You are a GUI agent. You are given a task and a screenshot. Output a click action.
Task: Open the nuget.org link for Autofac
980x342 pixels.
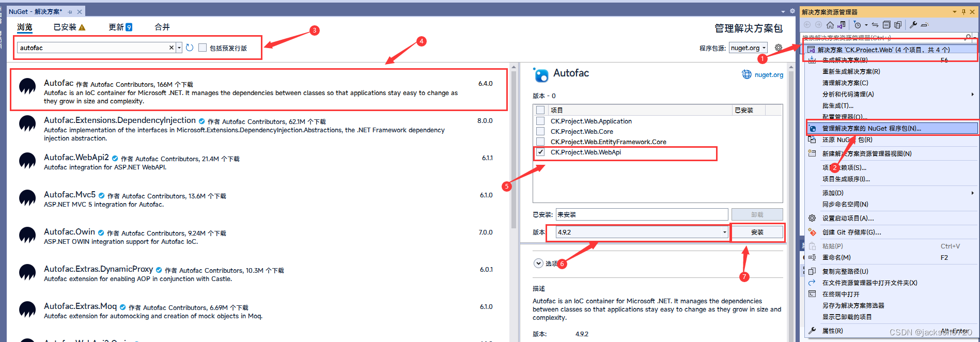(x=763, y=74)
